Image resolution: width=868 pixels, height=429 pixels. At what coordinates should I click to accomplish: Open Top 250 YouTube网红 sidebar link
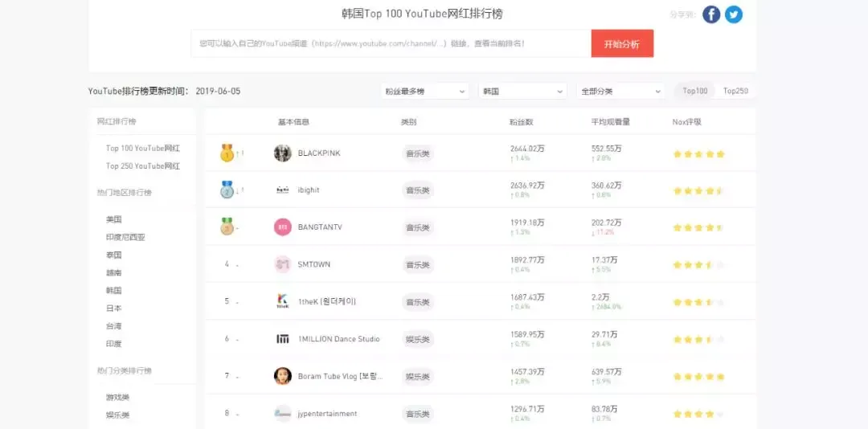point(143,166)
